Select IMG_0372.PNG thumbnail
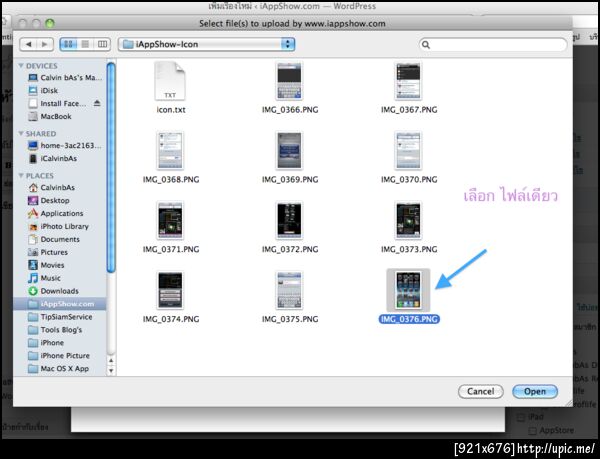 click(289, 221)
